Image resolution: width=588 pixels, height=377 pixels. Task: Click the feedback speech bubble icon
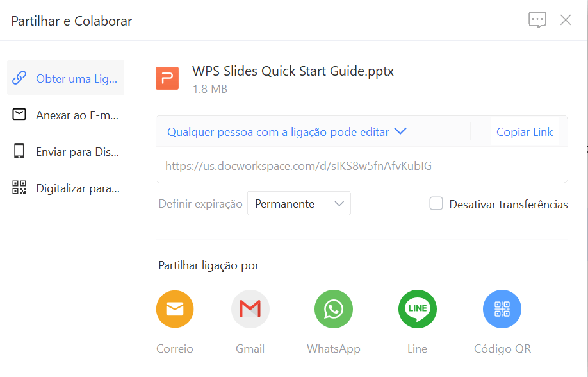point(537,19)
